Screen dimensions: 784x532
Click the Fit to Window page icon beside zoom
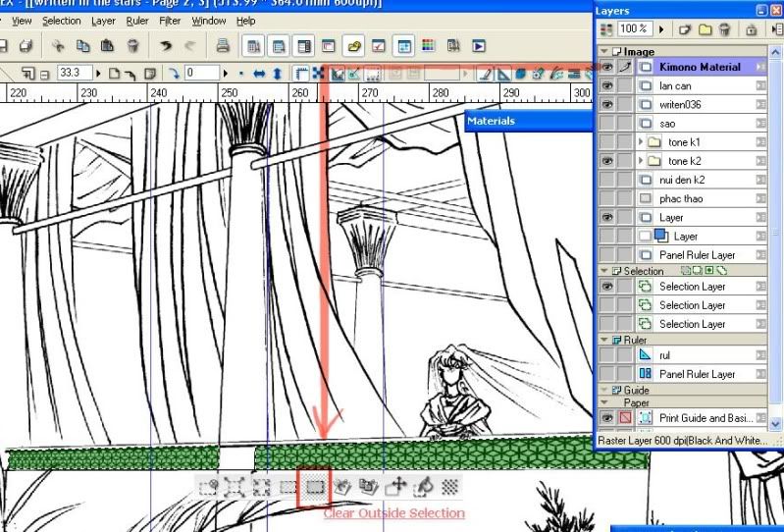(x=115, y=74)
